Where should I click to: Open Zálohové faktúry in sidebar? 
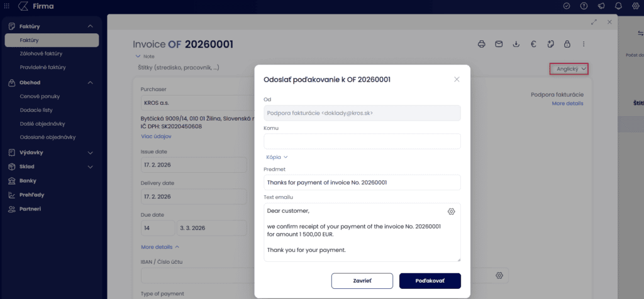tap(40, 54)
